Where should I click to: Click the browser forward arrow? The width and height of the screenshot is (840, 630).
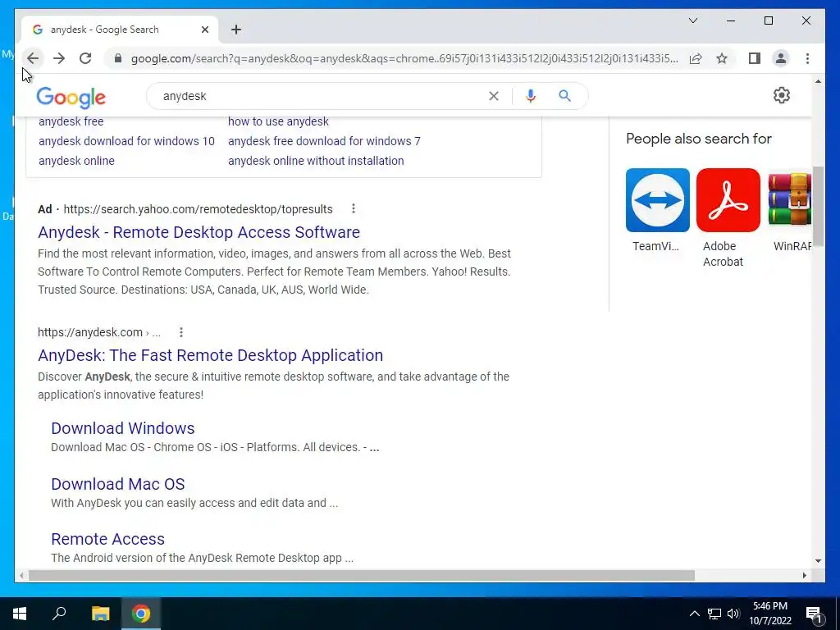click(59, 58)
